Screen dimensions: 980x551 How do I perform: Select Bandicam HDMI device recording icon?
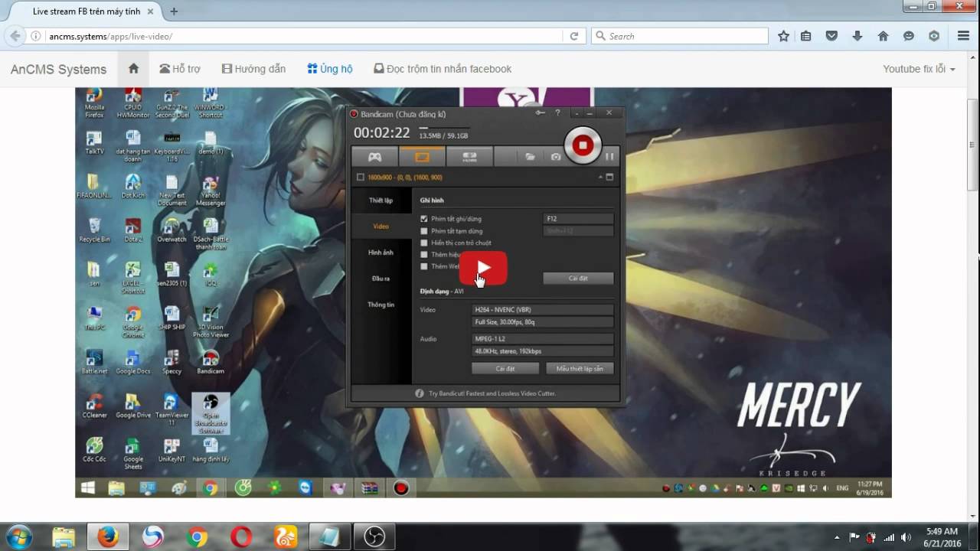(469, 156)
